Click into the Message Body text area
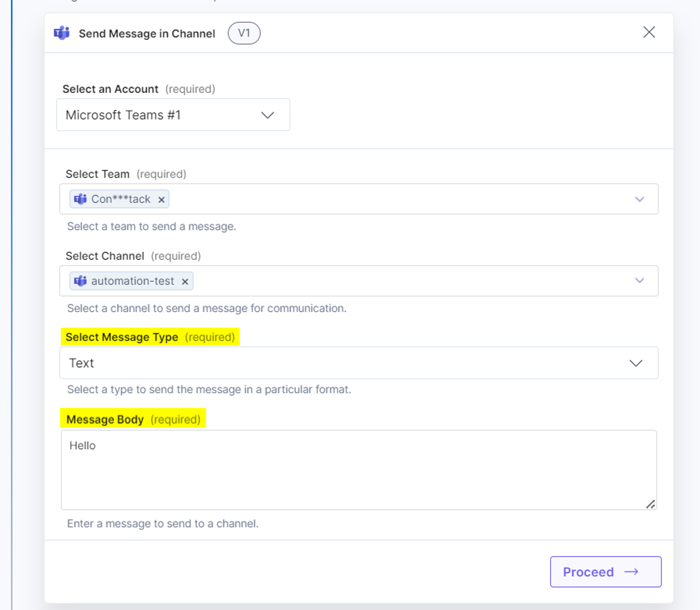Image resolution: width=700 pixels, height=610 pixels. coord(359,470)
